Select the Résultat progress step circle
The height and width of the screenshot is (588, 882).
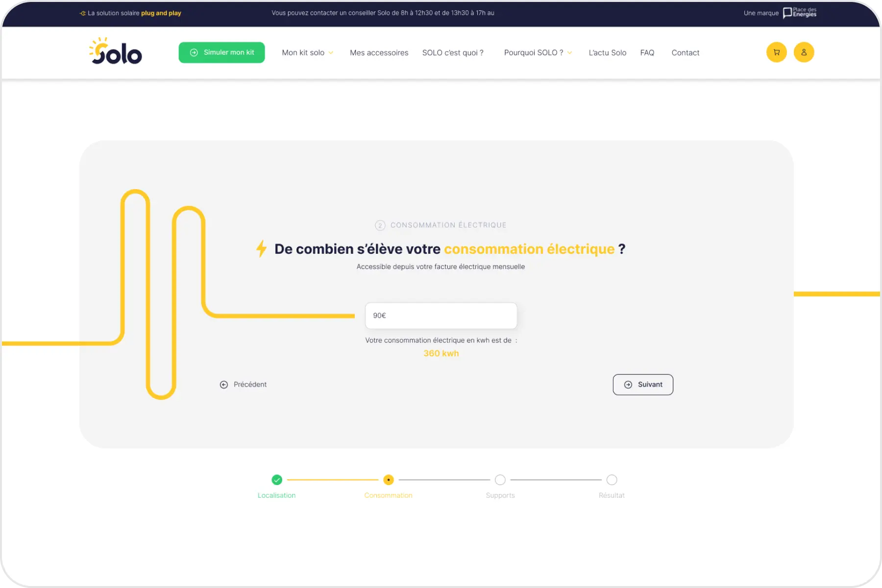612,480
